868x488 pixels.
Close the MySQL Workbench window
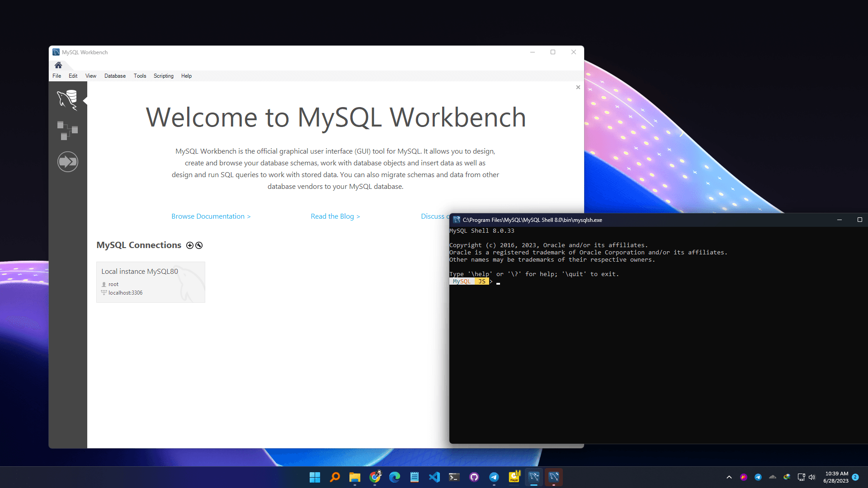pyautogui.click(x=574, y=52)
